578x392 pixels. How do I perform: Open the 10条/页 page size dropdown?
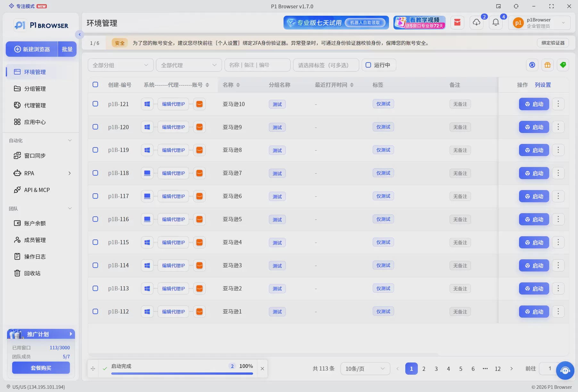[x=365, y=369]
